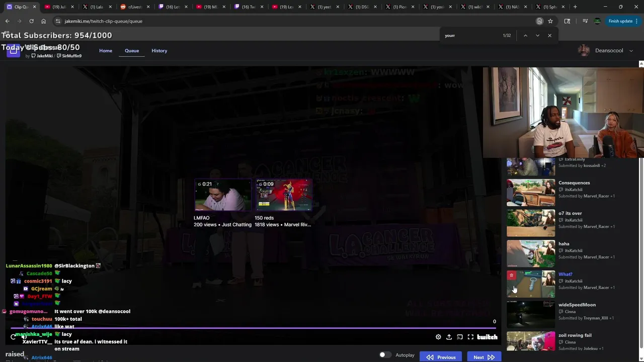Go to next find-in-page result
The width and height of the screenshot is (644, 362).
click(537, 36)
